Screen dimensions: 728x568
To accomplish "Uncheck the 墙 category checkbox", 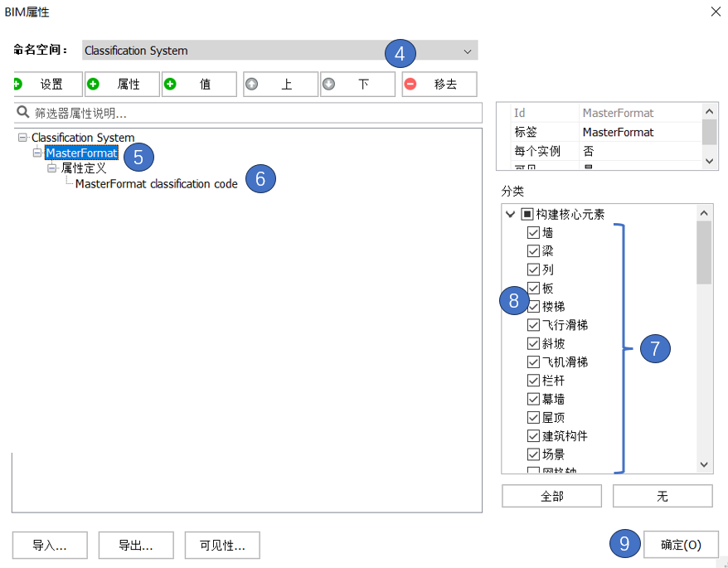I will [533, 232].
